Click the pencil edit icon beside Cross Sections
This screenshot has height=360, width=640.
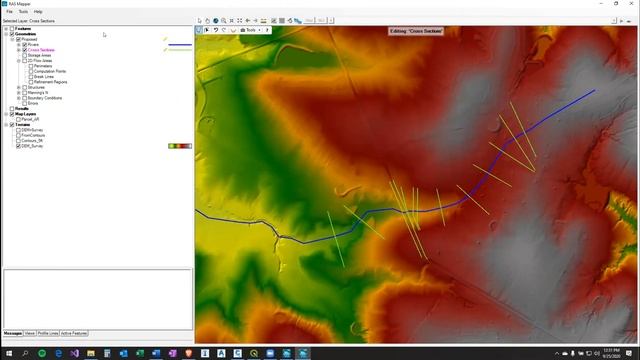click(x=165, y=50)
